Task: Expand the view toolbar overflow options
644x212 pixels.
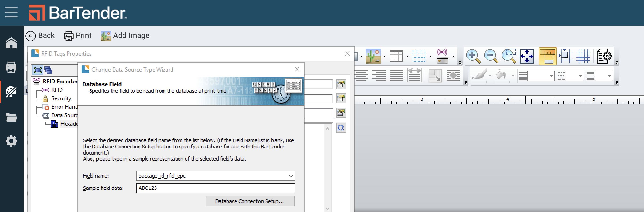Action: click(617, 63)
